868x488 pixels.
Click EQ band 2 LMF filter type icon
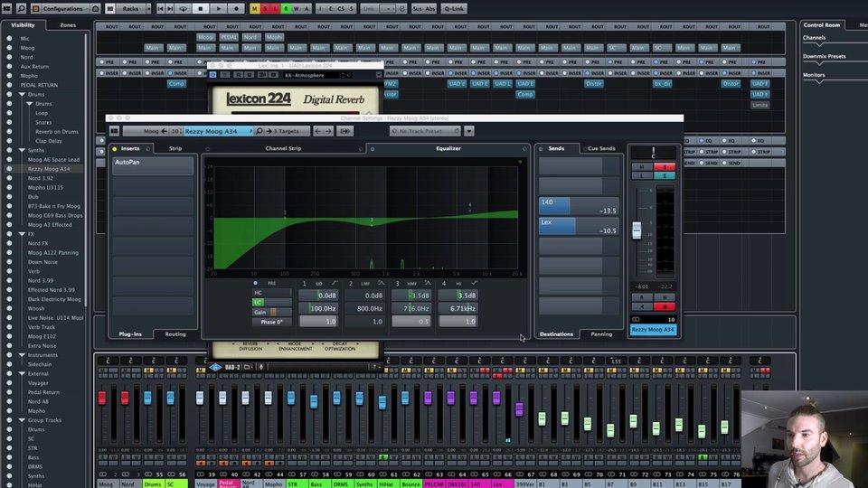point(382,283)
